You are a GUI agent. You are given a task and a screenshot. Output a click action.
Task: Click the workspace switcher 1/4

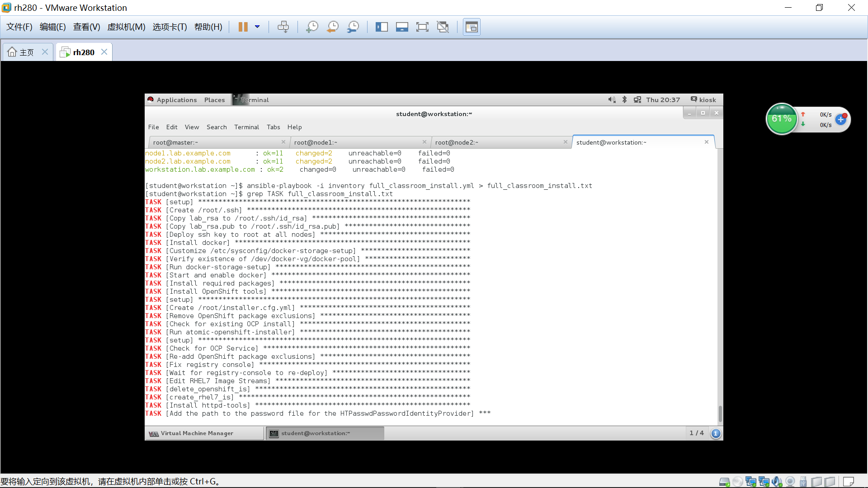coord(696,433)
